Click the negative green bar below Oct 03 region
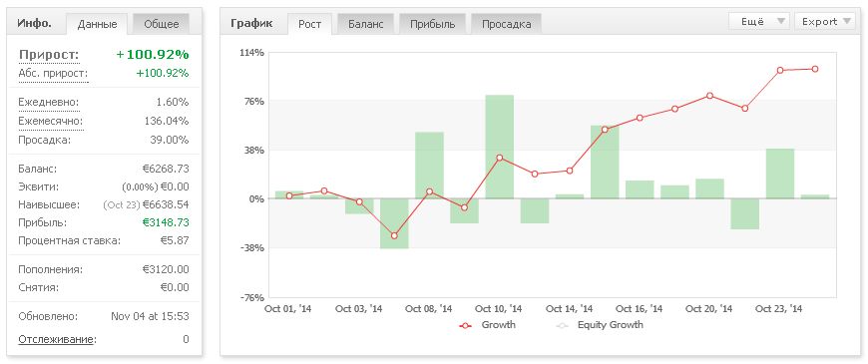 (359, 206)
